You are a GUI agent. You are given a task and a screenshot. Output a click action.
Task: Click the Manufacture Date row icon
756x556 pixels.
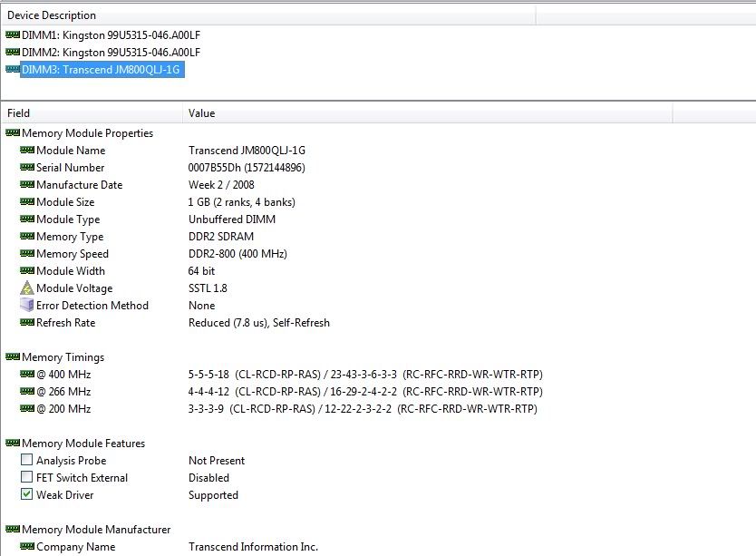coord(27,184)
